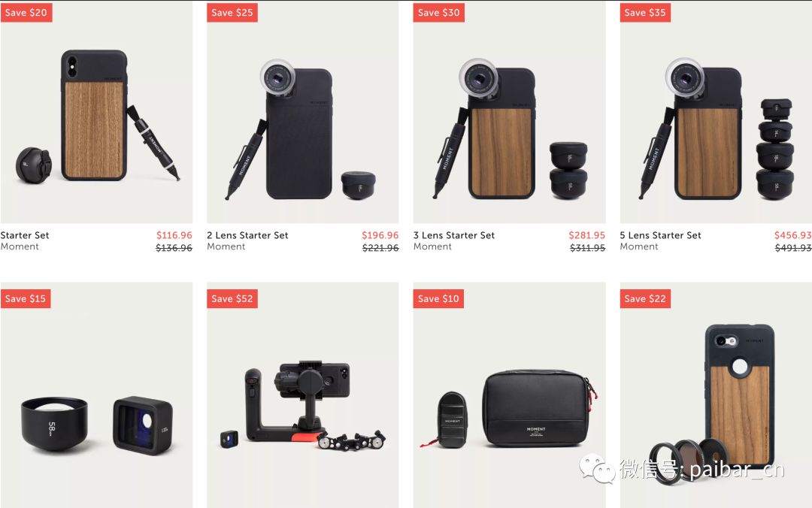Click the 58mm lens and anamorphic product image
This screenshot has width=812, height=508.
click(x=96, y=395)
